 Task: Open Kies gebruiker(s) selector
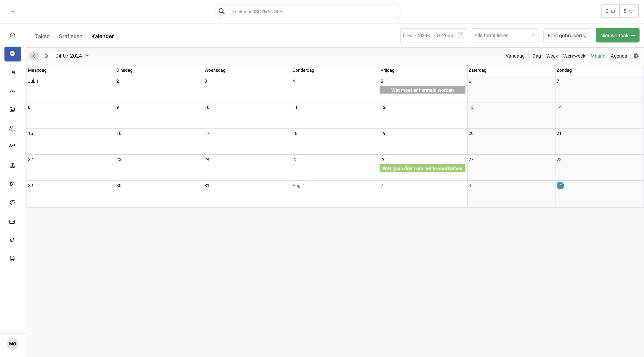567,36
